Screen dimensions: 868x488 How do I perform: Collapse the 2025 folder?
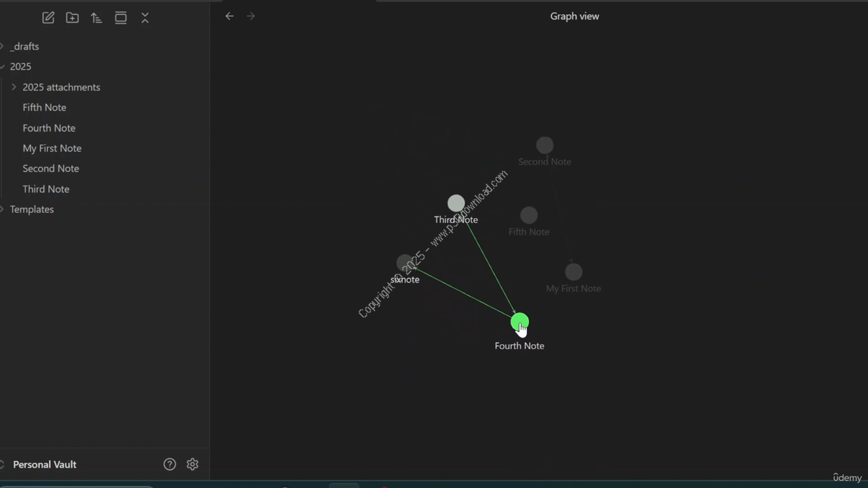pos(3,66)
